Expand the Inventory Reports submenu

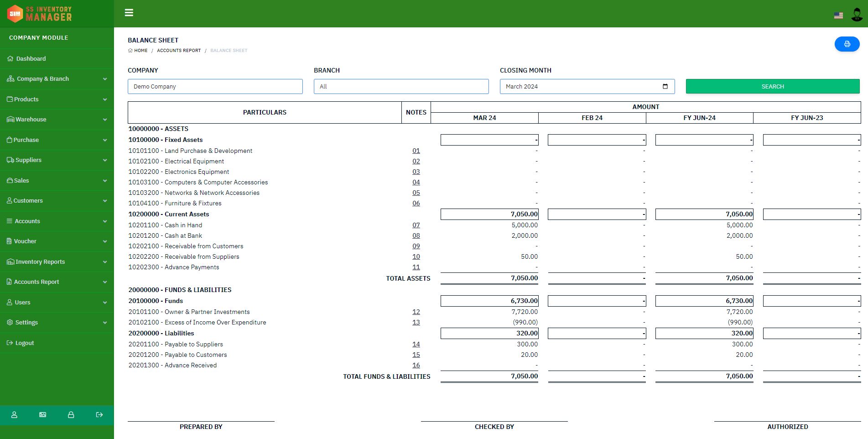coord(57,262)
